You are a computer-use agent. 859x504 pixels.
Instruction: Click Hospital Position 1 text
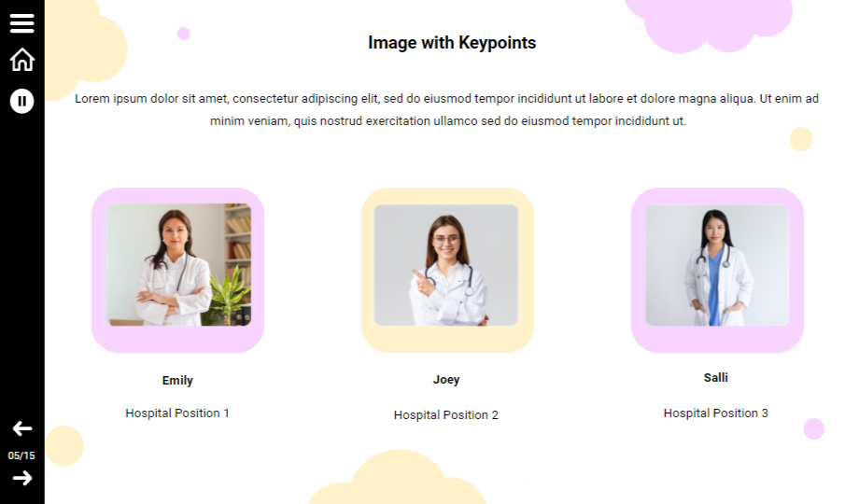(177, 413)
